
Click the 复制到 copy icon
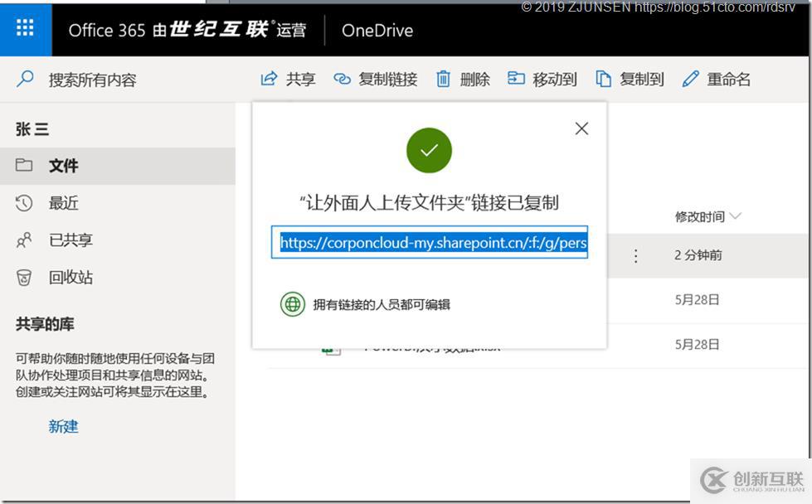coord(603,80)
